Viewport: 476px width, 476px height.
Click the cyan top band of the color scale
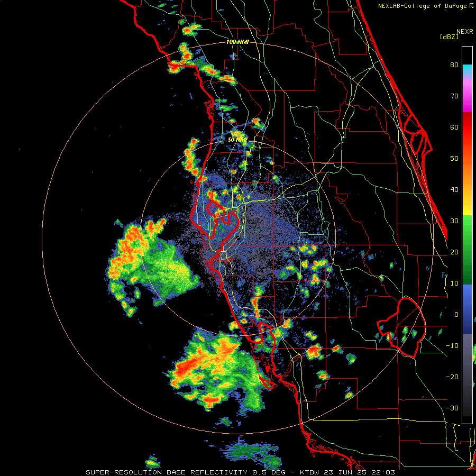[467, 69]
